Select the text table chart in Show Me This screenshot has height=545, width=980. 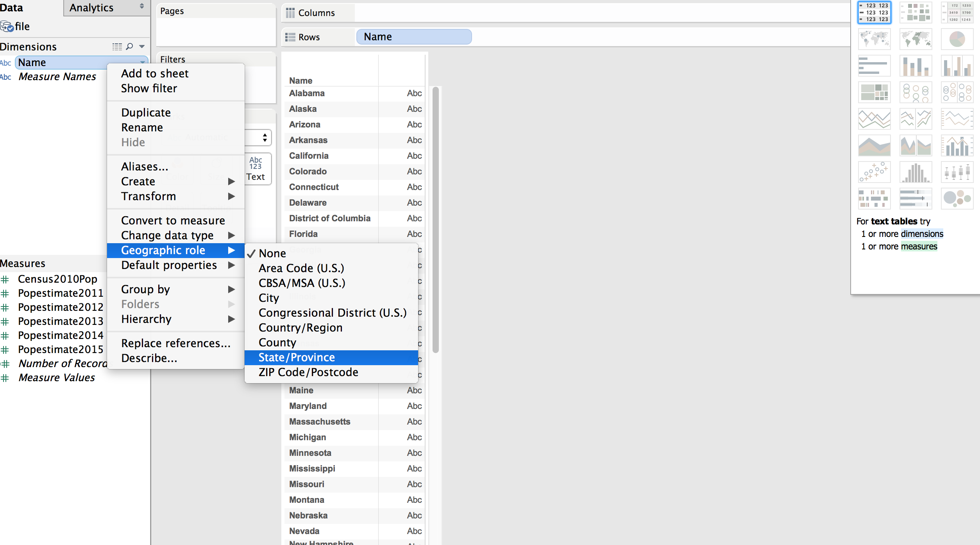[x=874, y=13]
